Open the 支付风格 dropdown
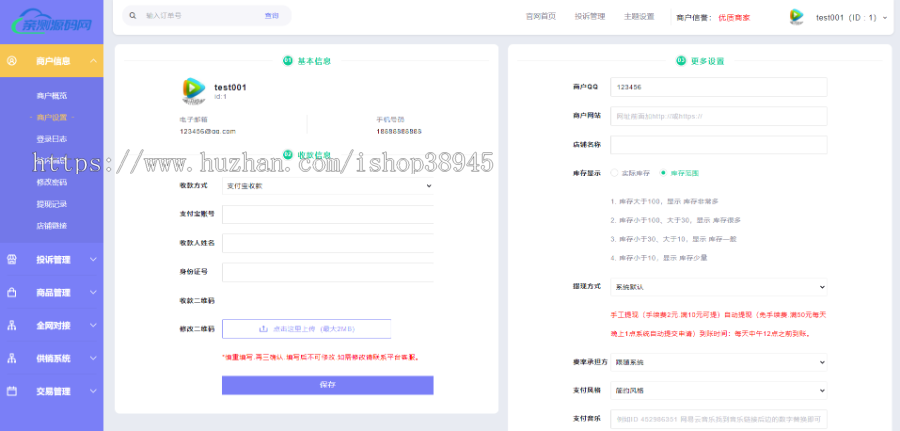This screenshot has height=431, width=900. point(718,390)
